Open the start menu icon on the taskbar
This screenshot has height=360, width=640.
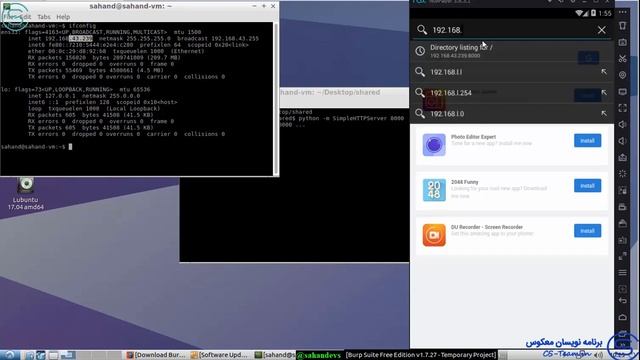click(9, 355)
